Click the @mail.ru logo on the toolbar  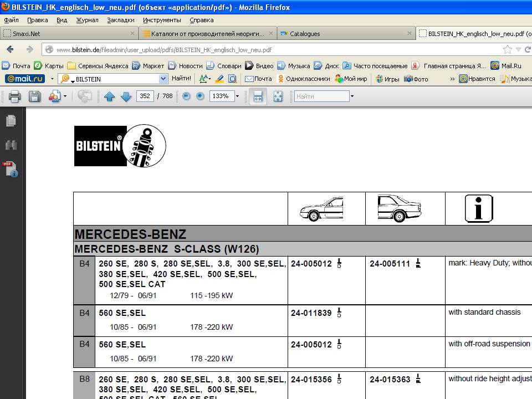(25, 79)
